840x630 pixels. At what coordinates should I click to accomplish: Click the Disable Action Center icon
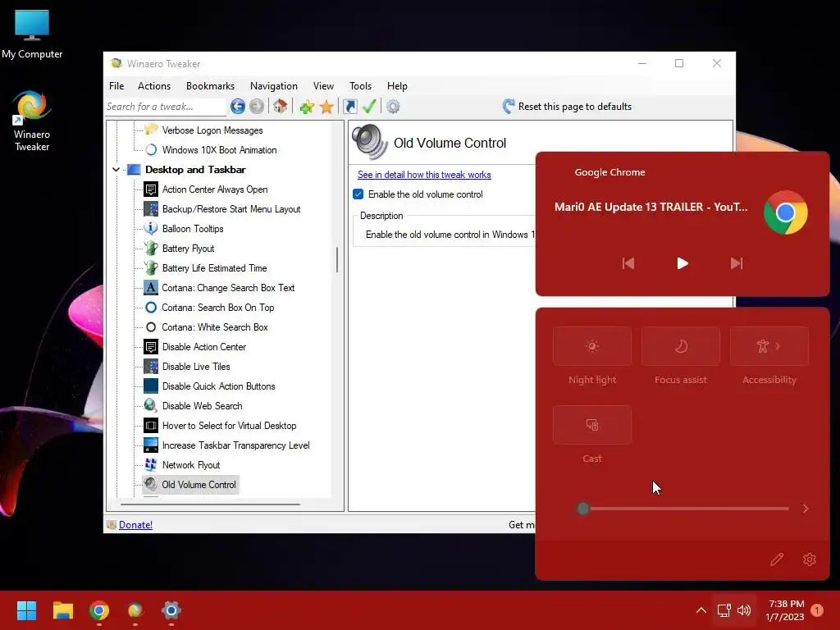[151, 347]
